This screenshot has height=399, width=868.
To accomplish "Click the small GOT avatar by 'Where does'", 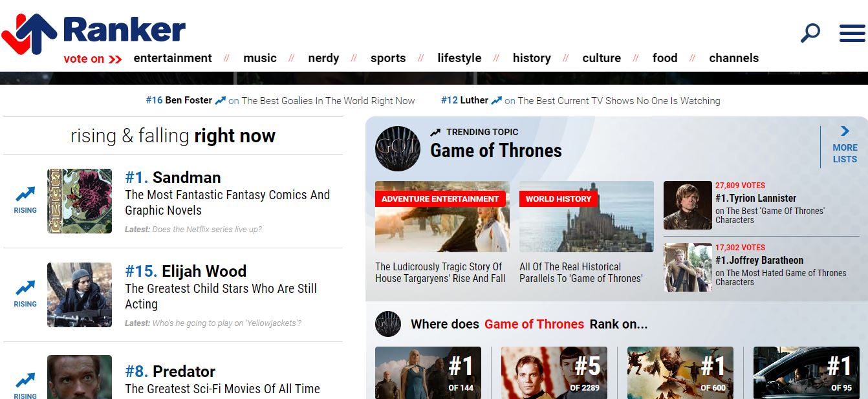I will pyautogui.click(x=388, y=324).
